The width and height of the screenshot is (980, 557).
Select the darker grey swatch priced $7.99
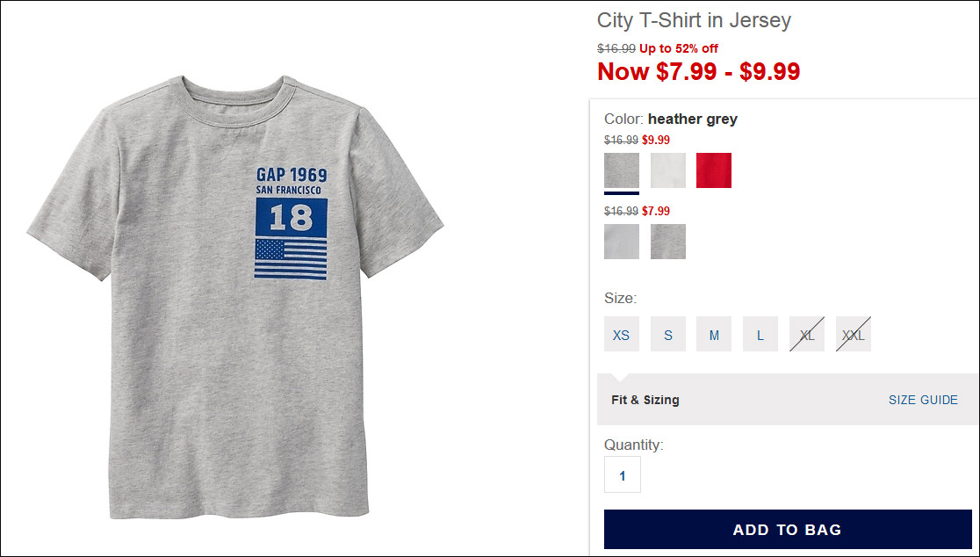667,242
